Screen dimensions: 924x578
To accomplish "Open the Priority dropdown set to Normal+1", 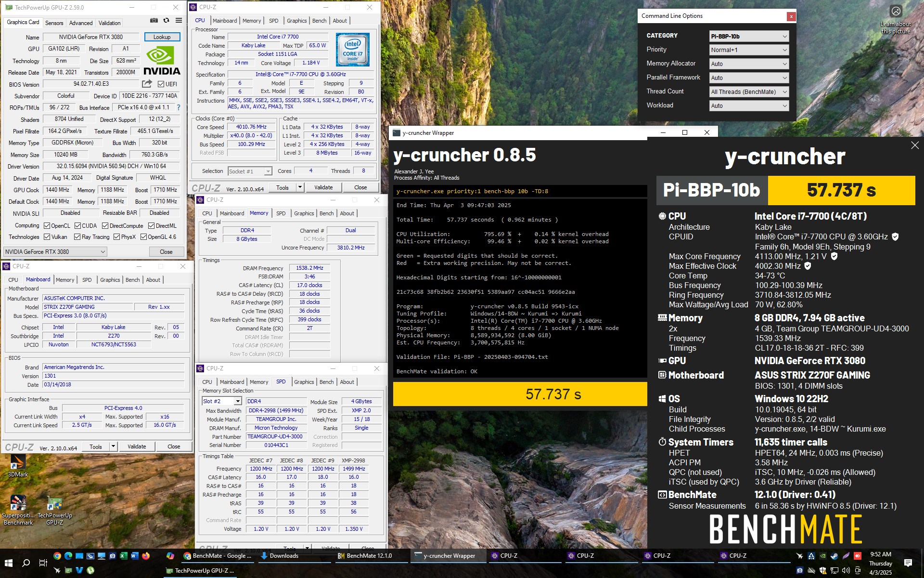I will pos(749,50).
